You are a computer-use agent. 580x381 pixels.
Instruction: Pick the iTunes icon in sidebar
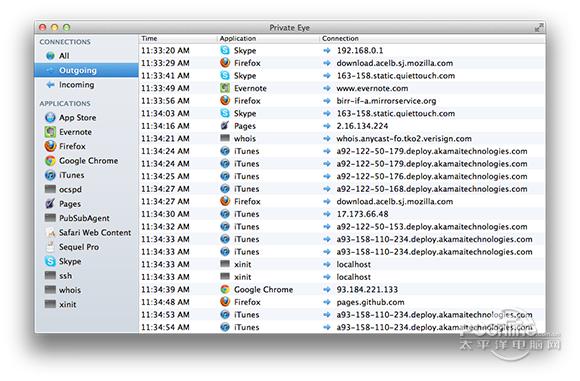click(x=50, y=175)
